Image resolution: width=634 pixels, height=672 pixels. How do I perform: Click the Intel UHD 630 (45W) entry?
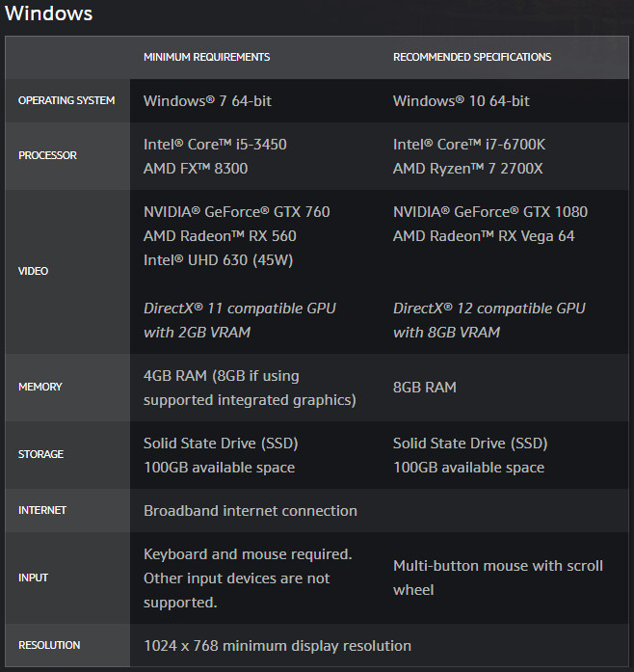(218, 260)
